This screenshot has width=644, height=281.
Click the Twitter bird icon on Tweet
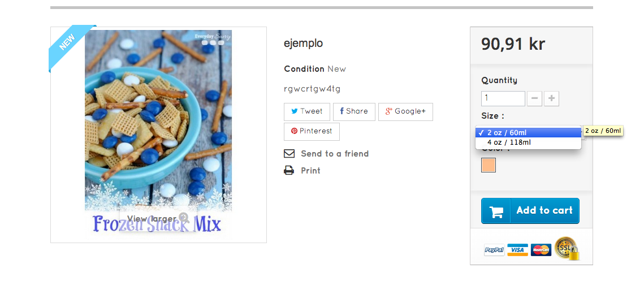pos(295,111)
